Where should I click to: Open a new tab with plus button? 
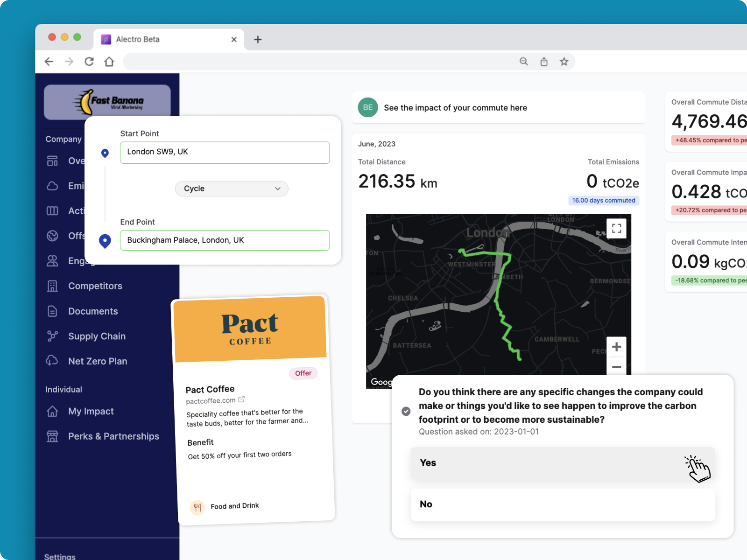click(258, 40)
